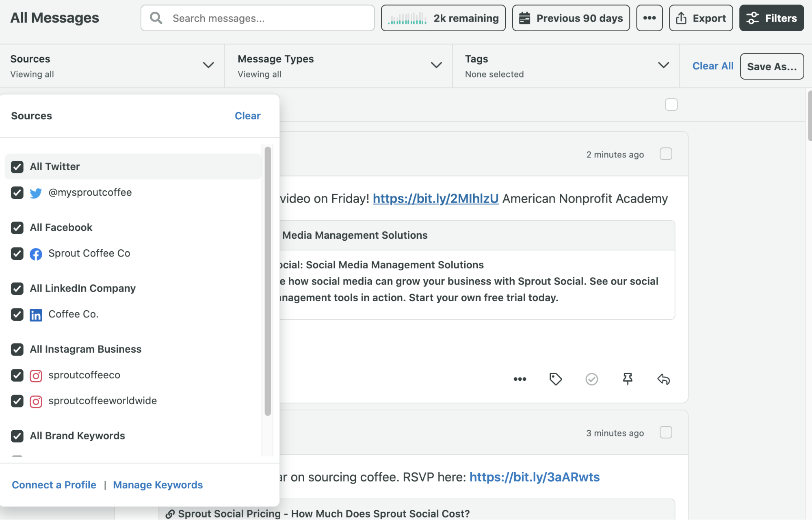Click the Export button

[701, 18]
